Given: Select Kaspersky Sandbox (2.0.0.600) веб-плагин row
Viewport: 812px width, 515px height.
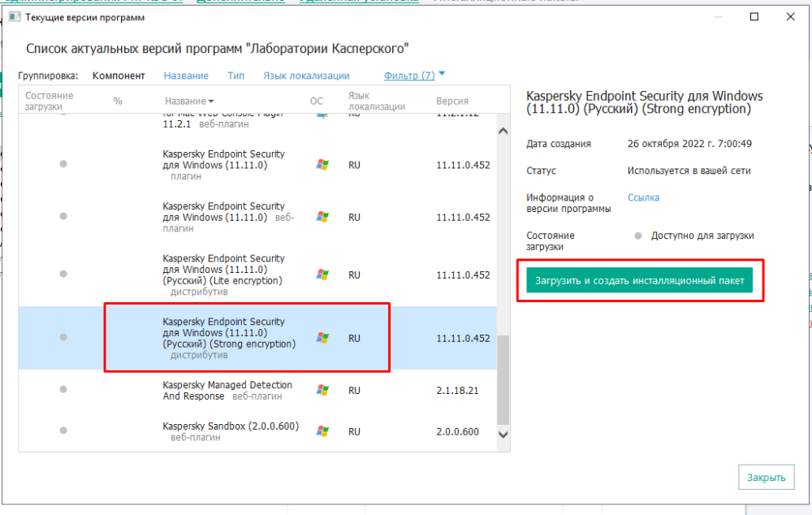Looking at the screenshot, I should (x=257, y=431).
